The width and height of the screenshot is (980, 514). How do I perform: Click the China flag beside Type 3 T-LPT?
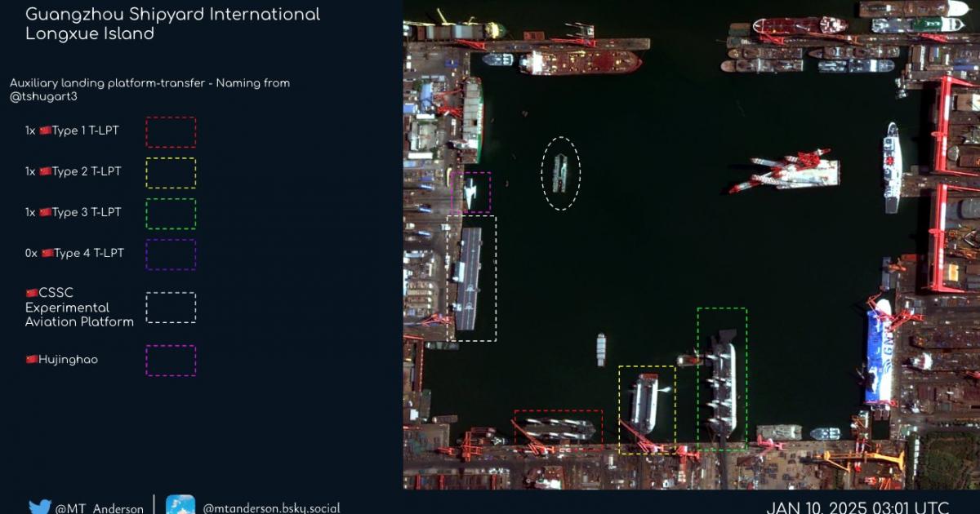[x=45, y=212]
